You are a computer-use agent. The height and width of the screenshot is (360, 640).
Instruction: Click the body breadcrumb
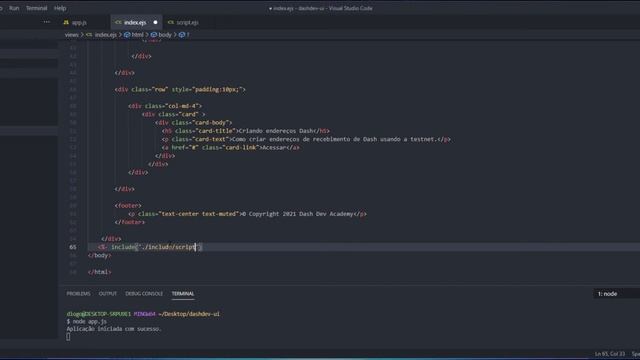click(165, 35)
